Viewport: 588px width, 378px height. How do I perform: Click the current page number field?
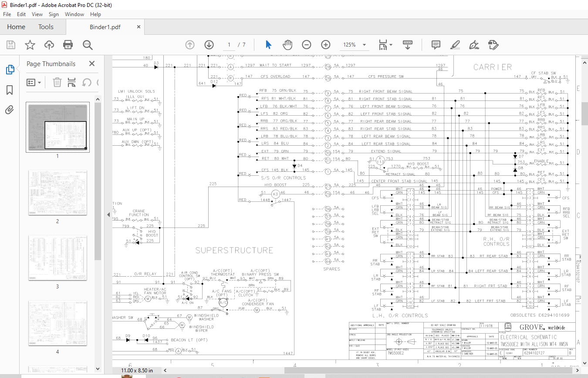228,45
